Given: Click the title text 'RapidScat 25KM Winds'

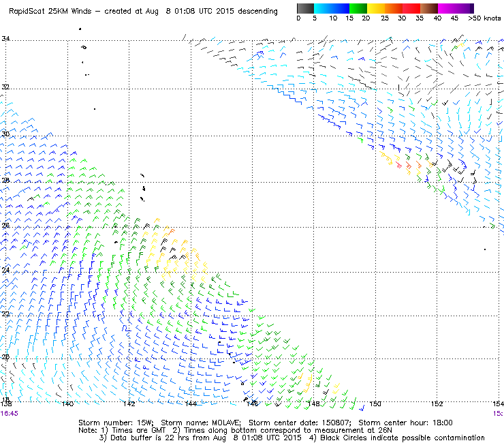Looking at the screenshot, I should coord(50,12).
